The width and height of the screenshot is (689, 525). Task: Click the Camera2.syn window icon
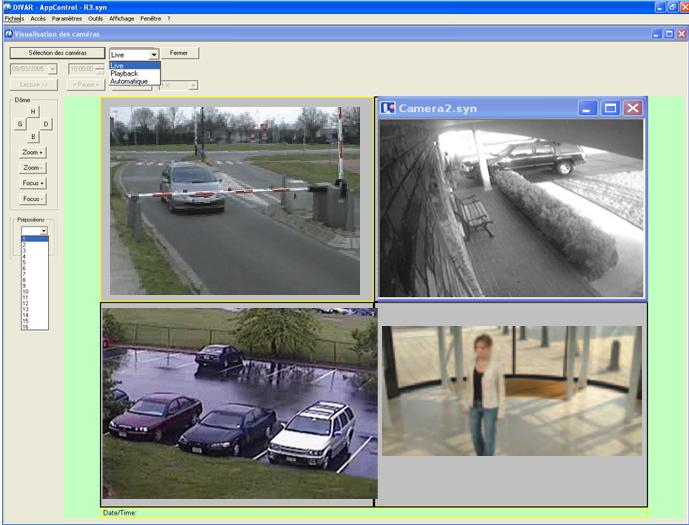388,108
